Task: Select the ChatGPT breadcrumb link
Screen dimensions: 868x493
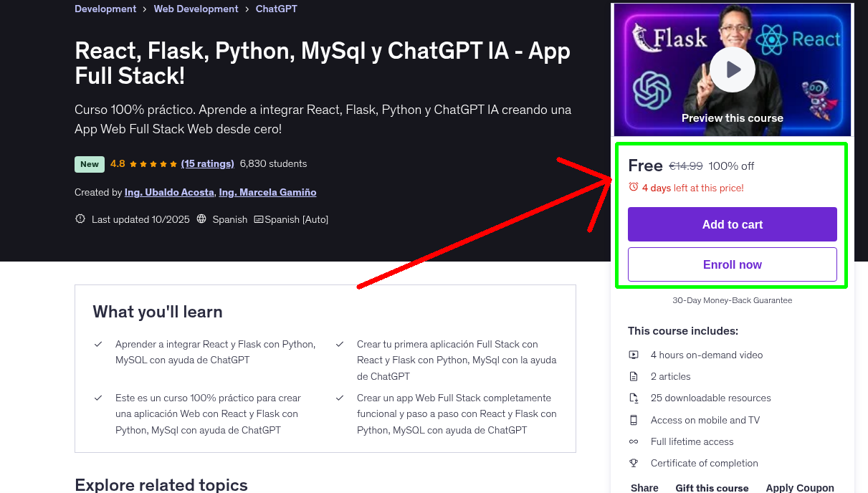Action: point(276,9)
